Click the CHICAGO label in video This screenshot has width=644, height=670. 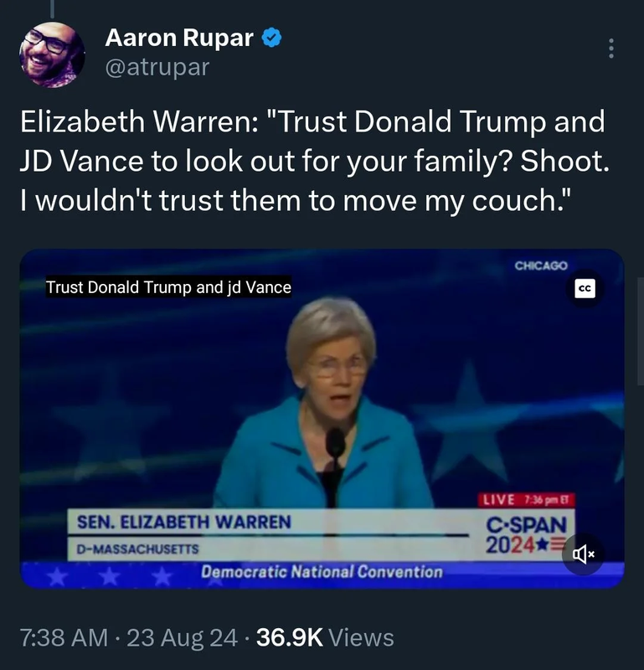541,265
